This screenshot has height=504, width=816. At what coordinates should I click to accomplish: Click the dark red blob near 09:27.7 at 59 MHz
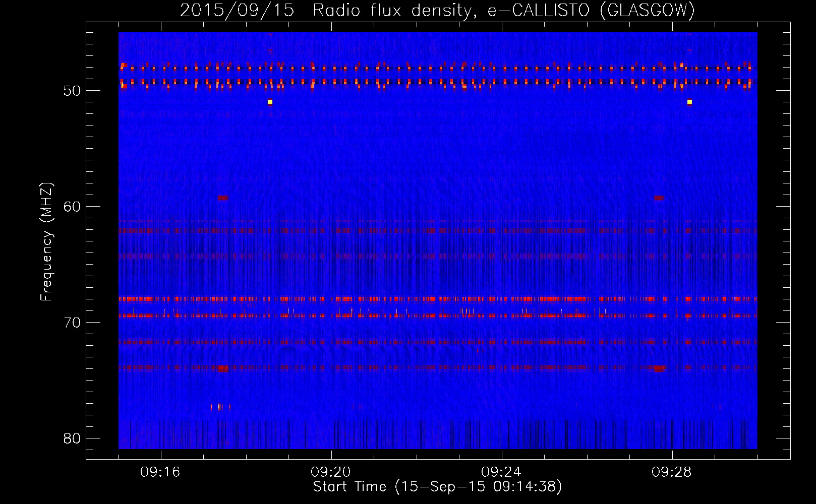coord(659,198)
